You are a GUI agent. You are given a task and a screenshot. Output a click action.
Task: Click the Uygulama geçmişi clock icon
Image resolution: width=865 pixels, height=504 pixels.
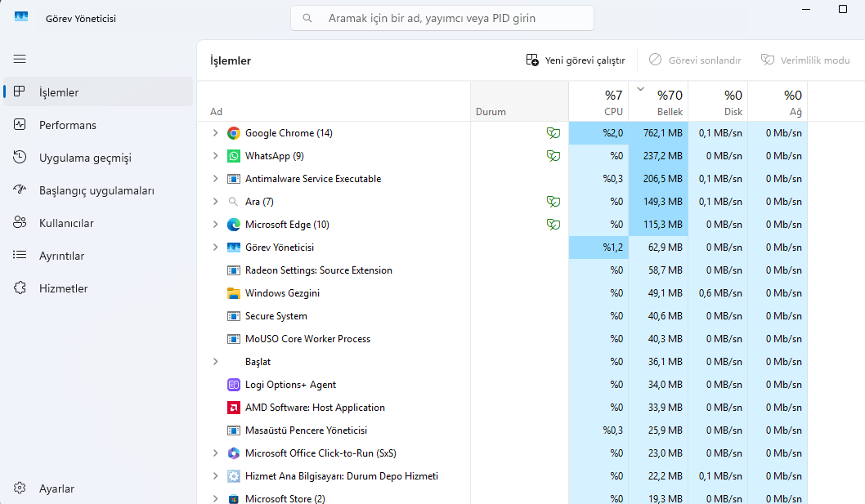tap(20, 157)
